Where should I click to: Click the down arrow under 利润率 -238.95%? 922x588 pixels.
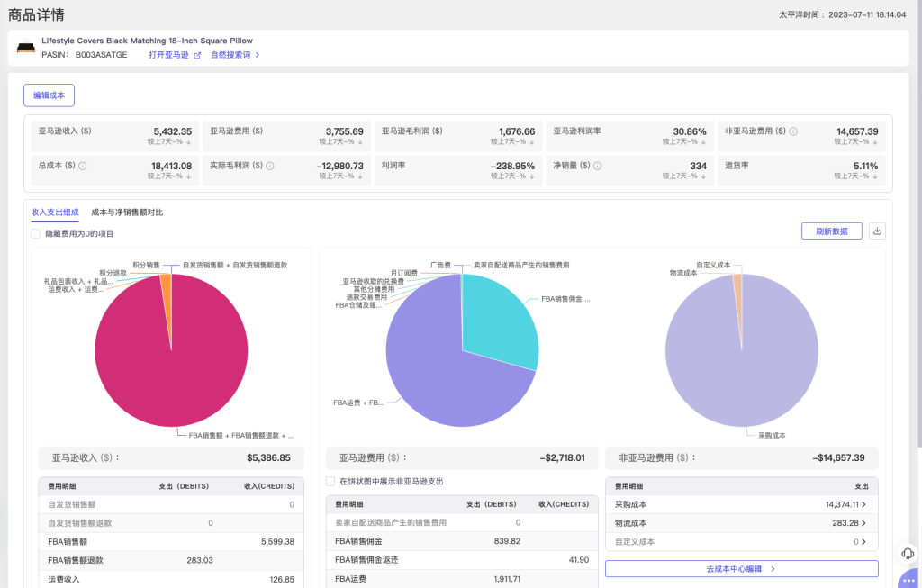[532, 176]
